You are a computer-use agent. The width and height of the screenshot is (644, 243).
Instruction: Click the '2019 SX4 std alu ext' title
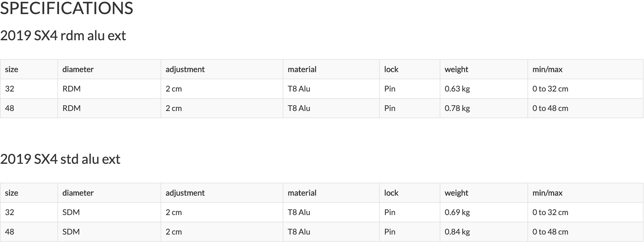(60, 159)
